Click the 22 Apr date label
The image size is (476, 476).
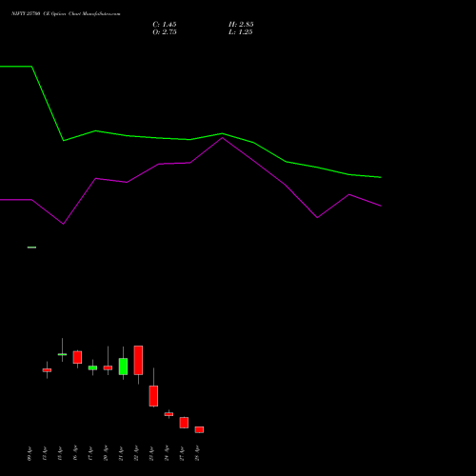(136, 454)
